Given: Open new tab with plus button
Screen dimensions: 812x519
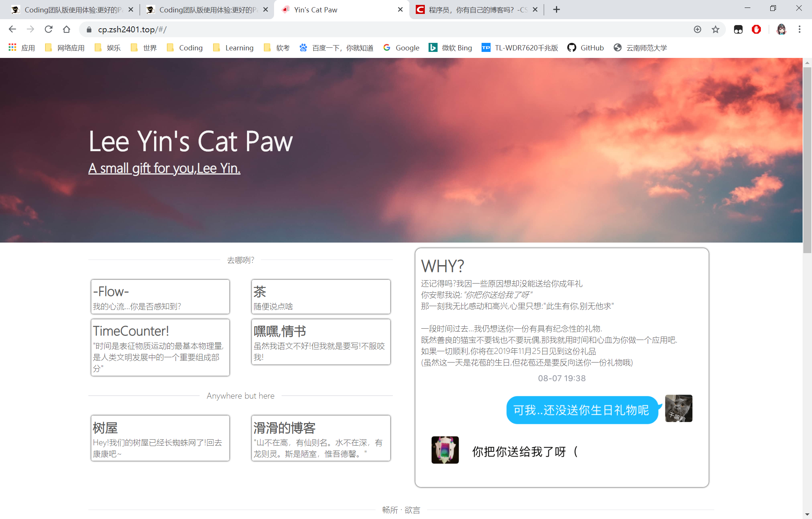Looking at the screenshot, I should 557,10.
